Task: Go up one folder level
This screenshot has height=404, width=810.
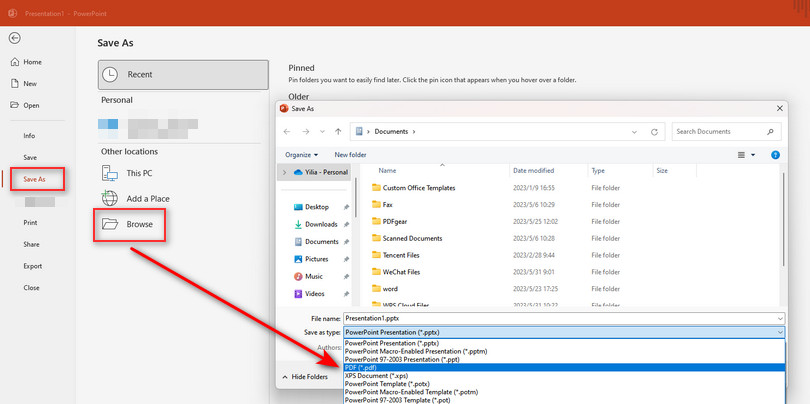Action: (338, 132)
